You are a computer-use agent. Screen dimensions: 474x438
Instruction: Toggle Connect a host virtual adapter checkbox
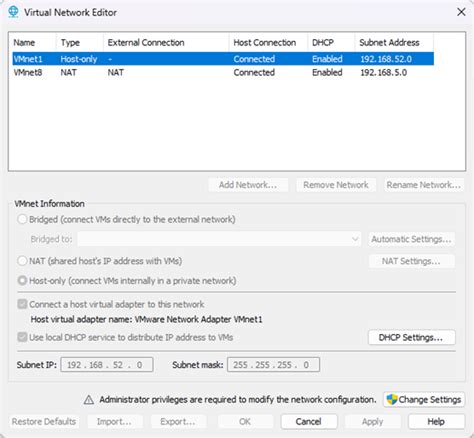[22, 304]
